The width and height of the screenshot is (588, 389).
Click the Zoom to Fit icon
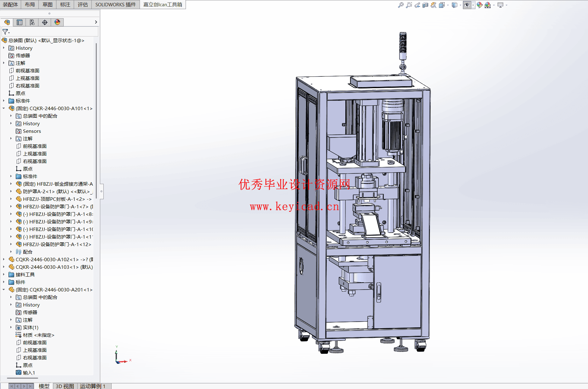click(401, 5)
